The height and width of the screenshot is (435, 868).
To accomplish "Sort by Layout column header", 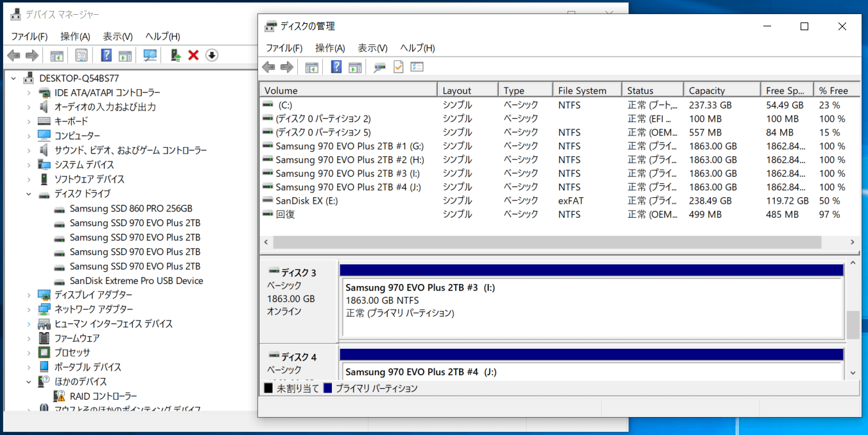I will [x=467, y=91].
